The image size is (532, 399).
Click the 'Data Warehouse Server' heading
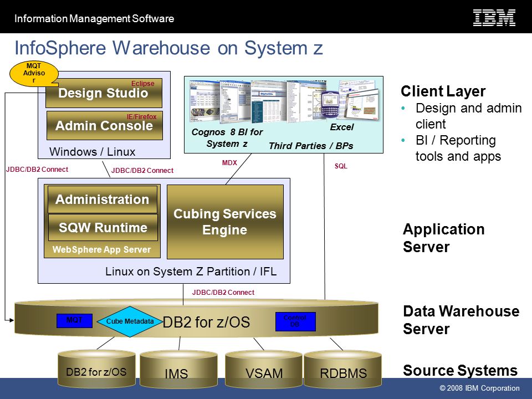[461, 320]
